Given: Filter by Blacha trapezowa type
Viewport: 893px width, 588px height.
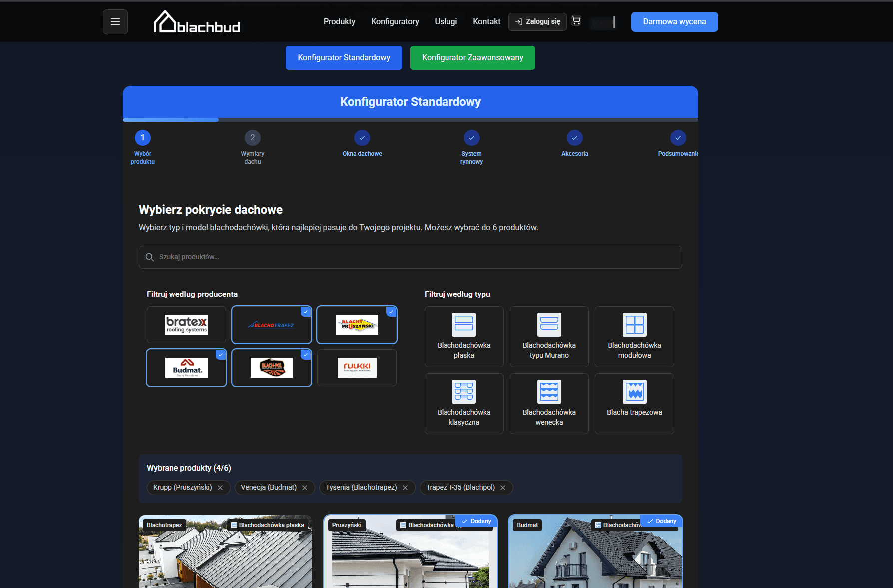Looking at the screenshot, I should [x=634, y=404].
